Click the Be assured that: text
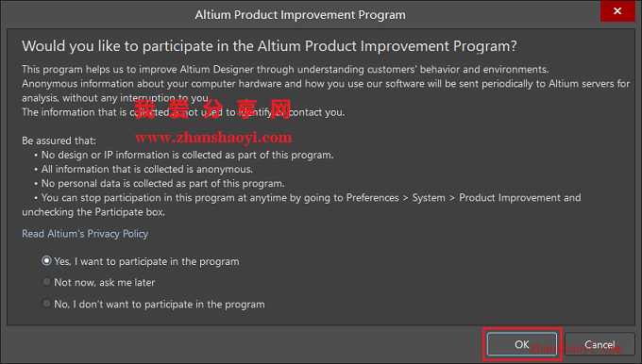This screenshot has height=364, width=642. click(59, 141)
